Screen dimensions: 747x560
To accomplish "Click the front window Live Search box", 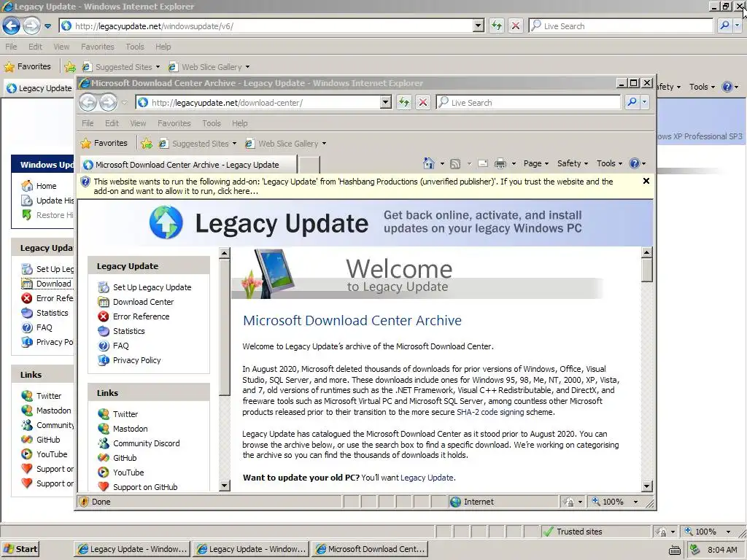I will (528, 102).
